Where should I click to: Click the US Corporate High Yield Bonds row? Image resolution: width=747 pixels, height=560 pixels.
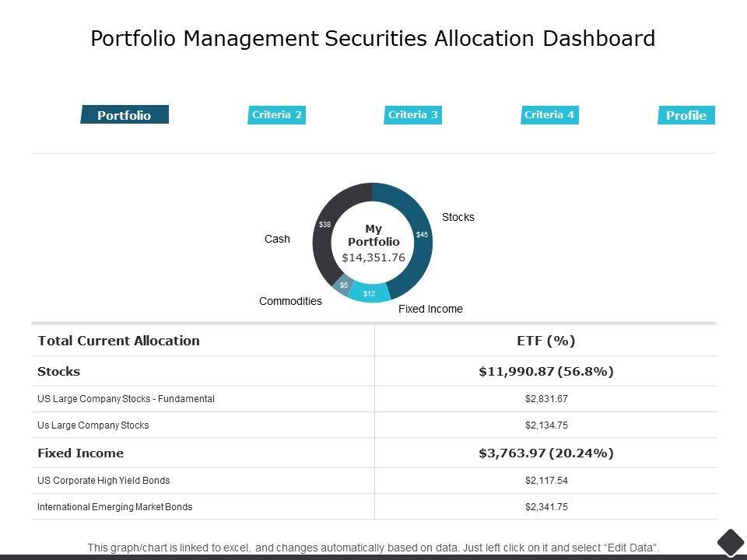(x=103, y=480)
